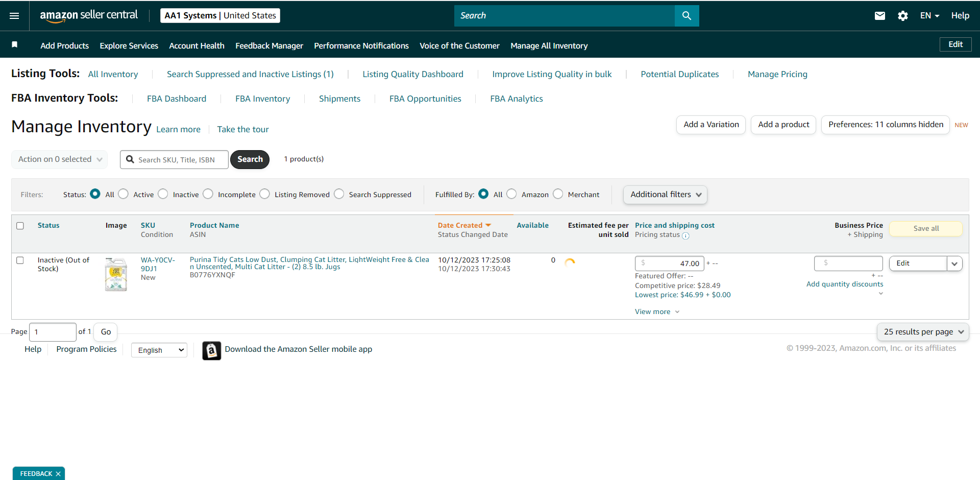Open Account Health menu item
Screen dimensions: 980x480
197,46
